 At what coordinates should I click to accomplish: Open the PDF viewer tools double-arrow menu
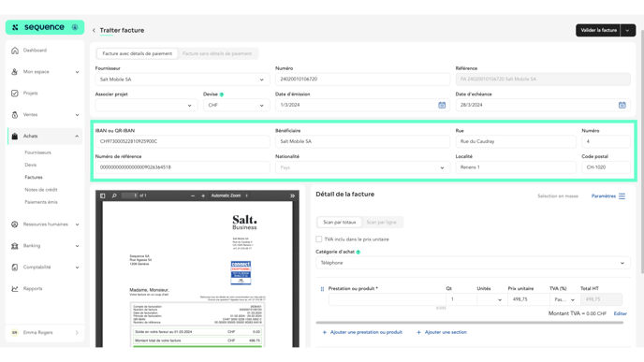pyautogui.click(x=292, y=195)
